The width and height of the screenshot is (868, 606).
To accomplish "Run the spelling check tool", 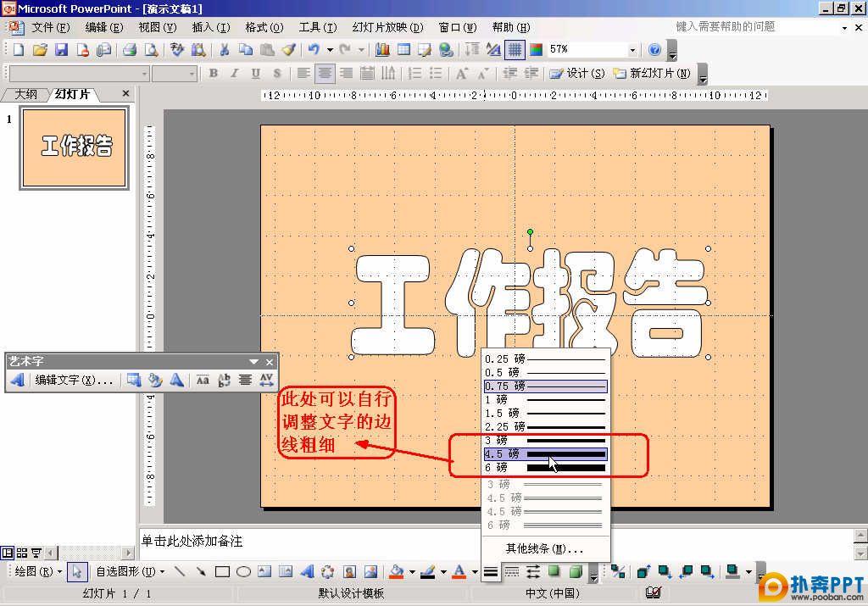I will (x=177, y=50).
